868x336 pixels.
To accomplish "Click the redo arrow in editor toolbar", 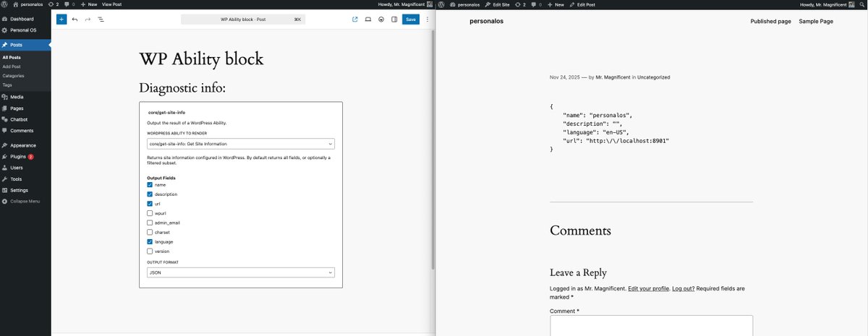I will 88,20.
